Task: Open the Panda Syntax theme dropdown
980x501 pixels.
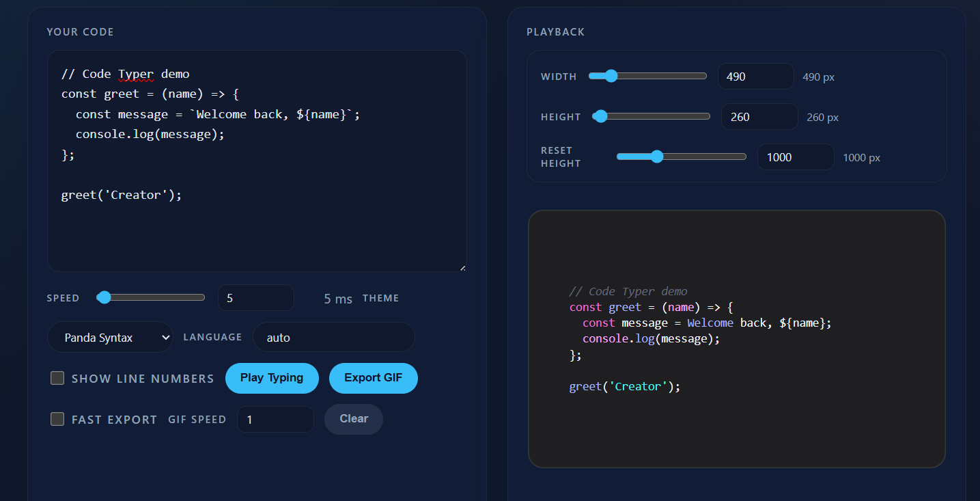Action: [x=110, y=338]
